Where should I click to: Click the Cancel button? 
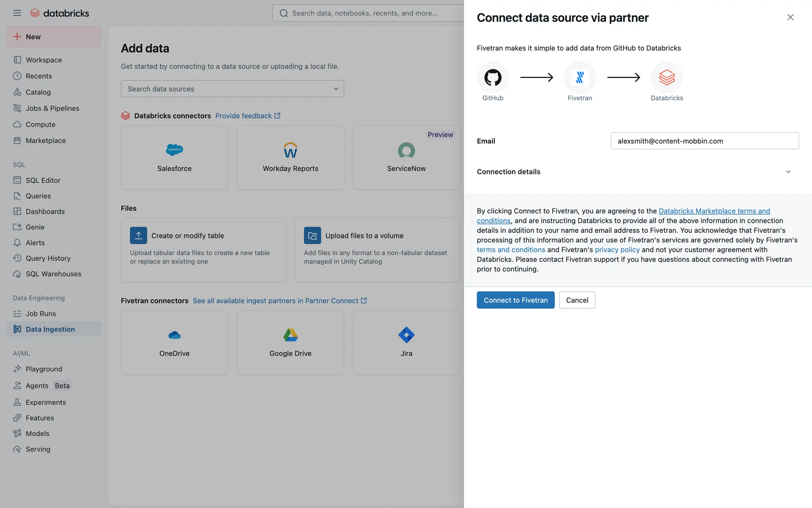[577, 300]
